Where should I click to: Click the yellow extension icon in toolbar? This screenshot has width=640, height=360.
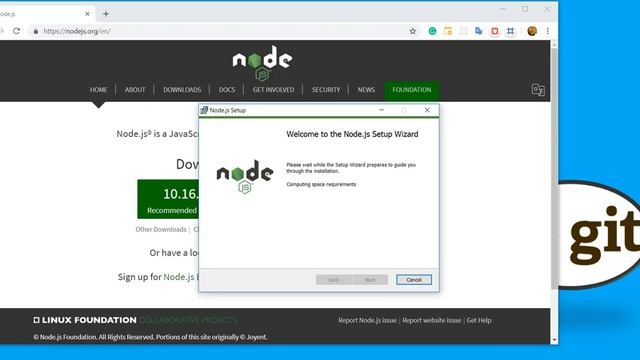coord(448,31)
